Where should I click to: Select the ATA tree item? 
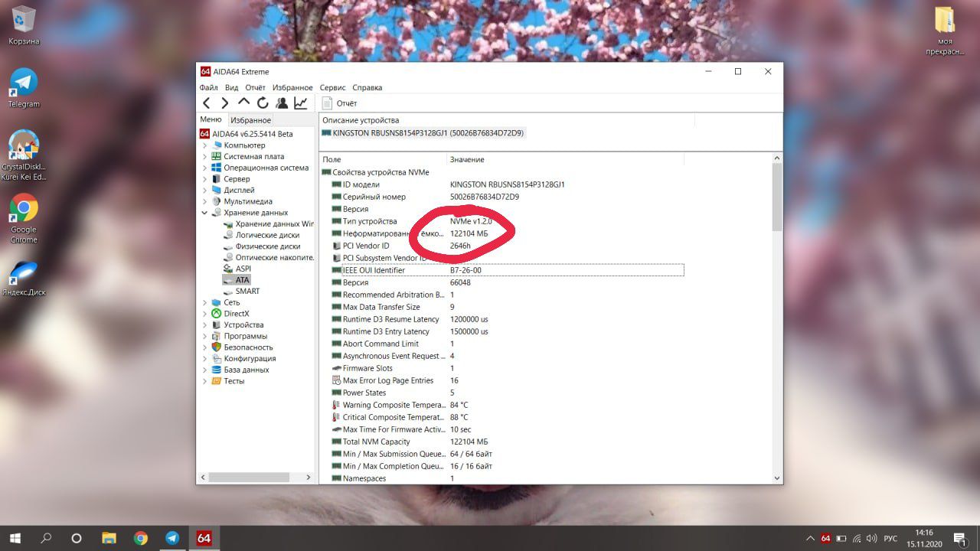[x=237, y=280]
